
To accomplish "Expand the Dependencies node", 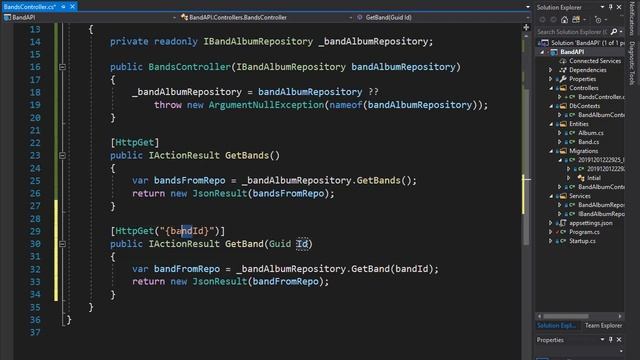I will 551,70.
